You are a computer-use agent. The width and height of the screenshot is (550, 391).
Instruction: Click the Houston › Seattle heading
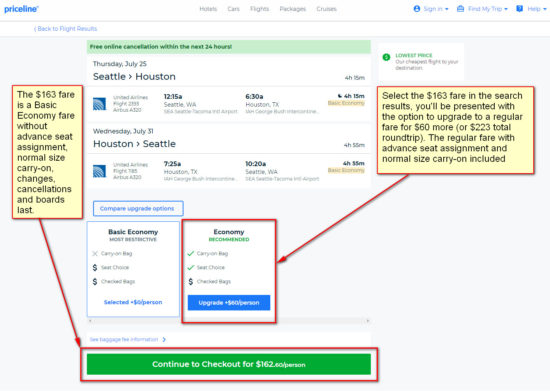134,144
